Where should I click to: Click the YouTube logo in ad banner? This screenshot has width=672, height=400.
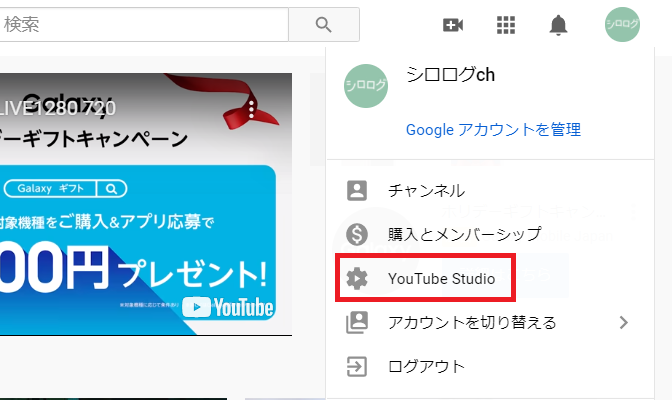click(x=228, y=307)
